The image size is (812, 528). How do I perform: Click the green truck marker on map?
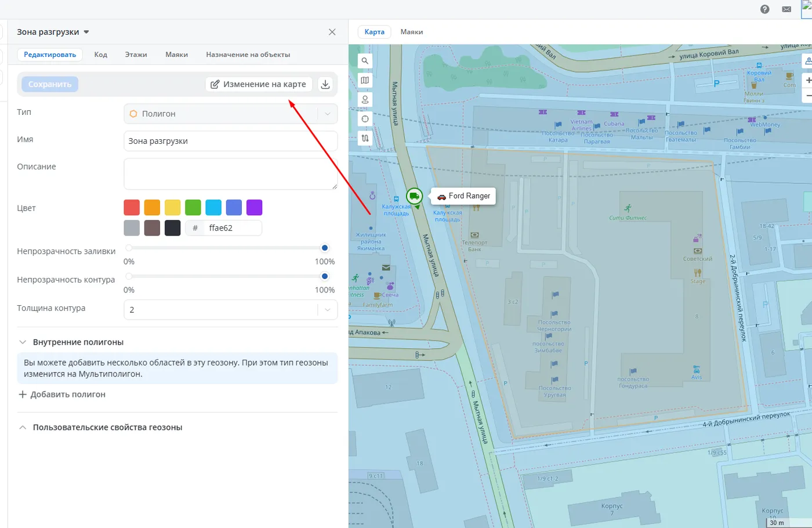click(414, 196)
